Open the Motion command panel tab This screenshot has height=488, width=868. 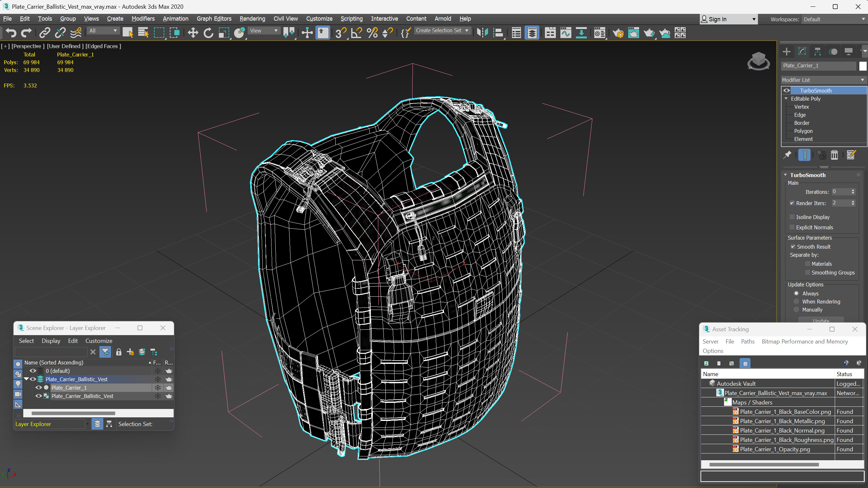[833, 52]
